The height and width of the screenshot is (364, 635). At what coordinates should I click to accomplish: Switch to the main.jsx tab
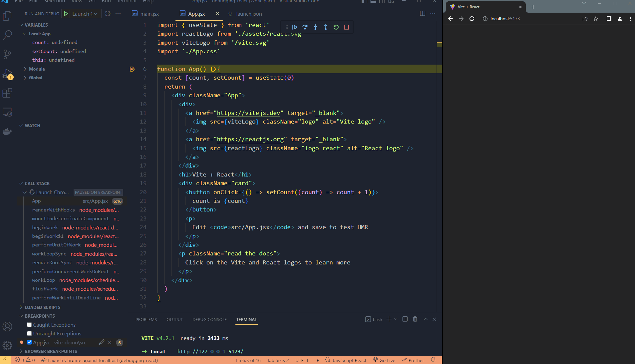[x=146, y=14]
